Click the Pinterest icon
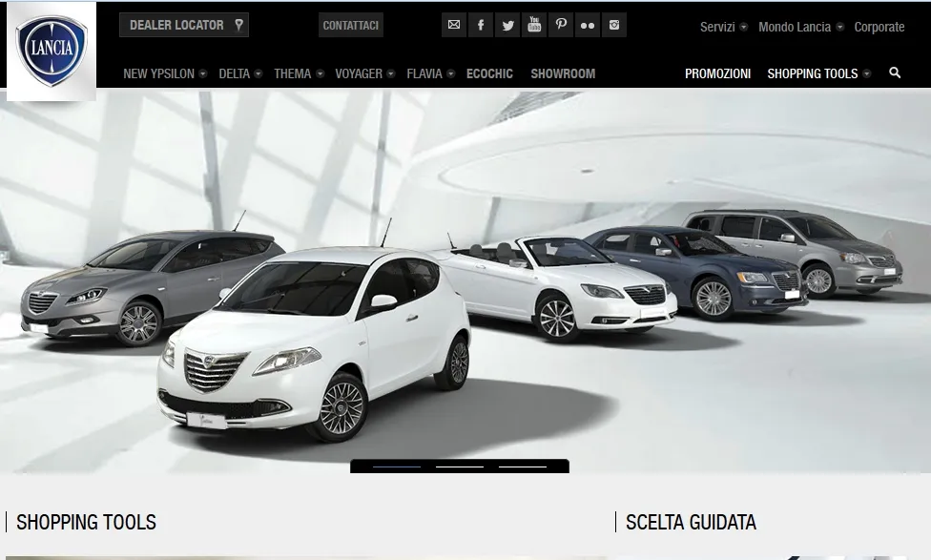931x560 pixels. [x=561, y=26]
